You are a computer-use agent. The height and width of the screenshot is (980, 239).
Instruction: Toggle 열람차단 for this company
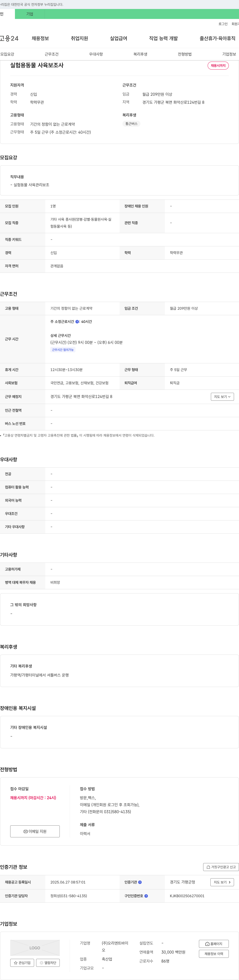click(48, 963)
